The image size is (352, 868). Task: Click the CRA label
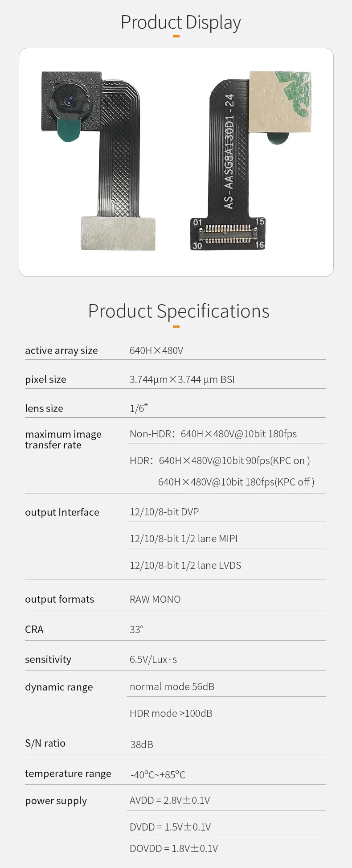click(x=34, y=629)
